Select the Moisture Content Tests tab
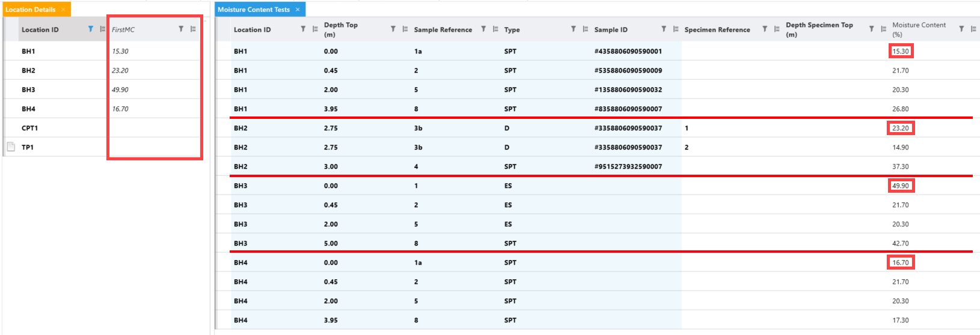The width and height of the screenshot is (980, 335). 253,10
